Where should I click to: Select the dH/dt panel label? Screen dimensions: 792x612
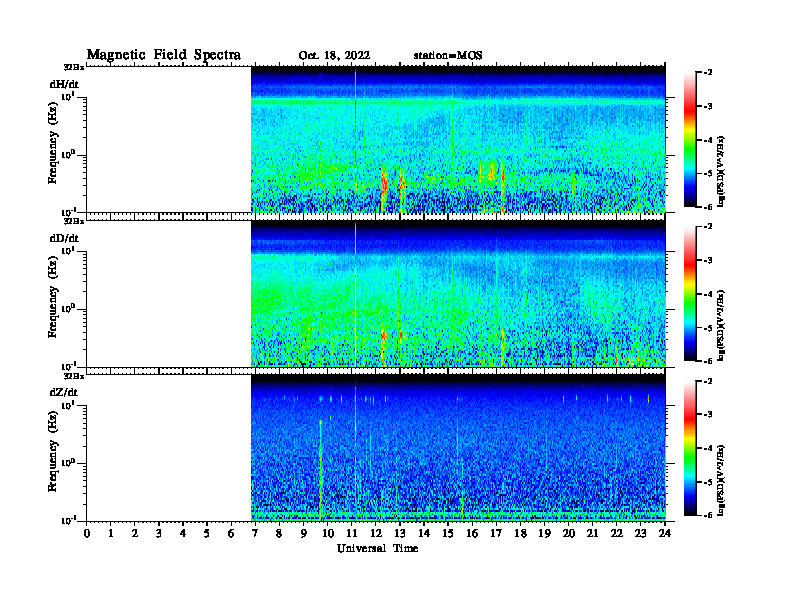click(x=64, y=84)
